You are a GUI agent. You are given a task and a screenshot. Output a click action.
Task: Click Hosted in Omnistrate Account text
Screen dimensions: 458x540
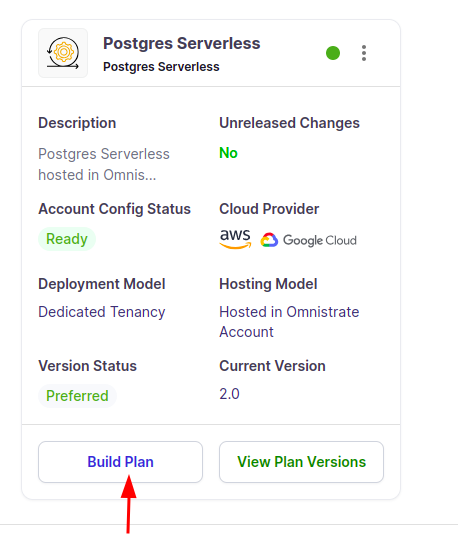pos(289,322)
